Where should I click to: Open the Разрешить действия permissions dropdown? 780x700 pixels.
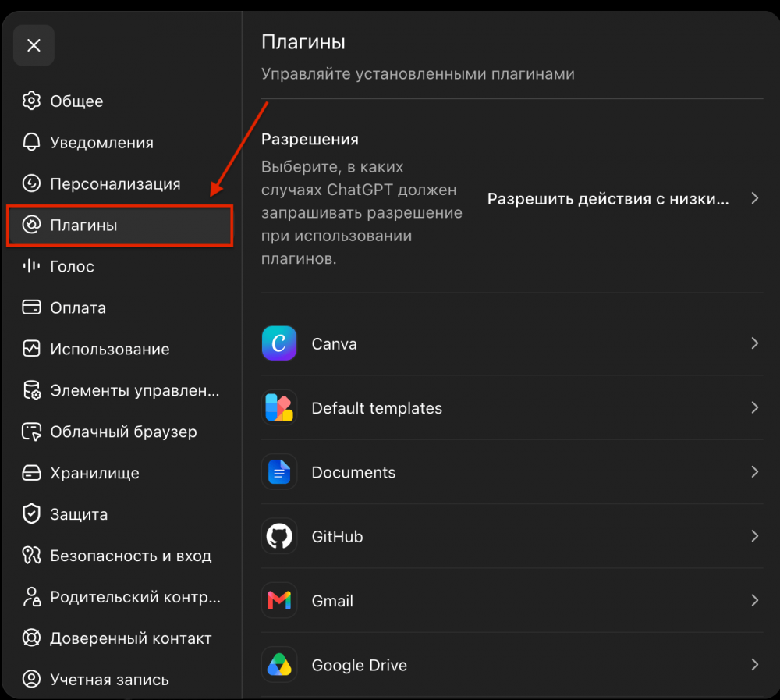coord(623,199)
